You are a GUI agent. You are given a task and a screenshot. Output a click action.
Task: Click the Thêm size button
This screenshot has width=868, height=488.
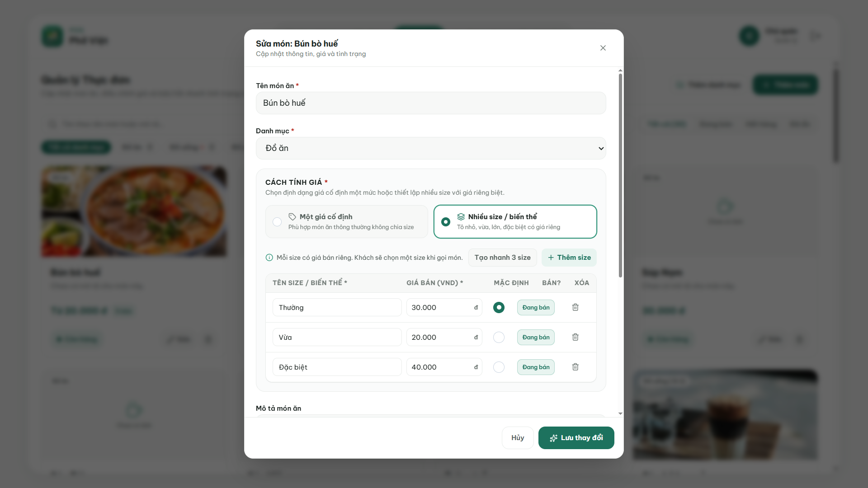click(569, 258)
